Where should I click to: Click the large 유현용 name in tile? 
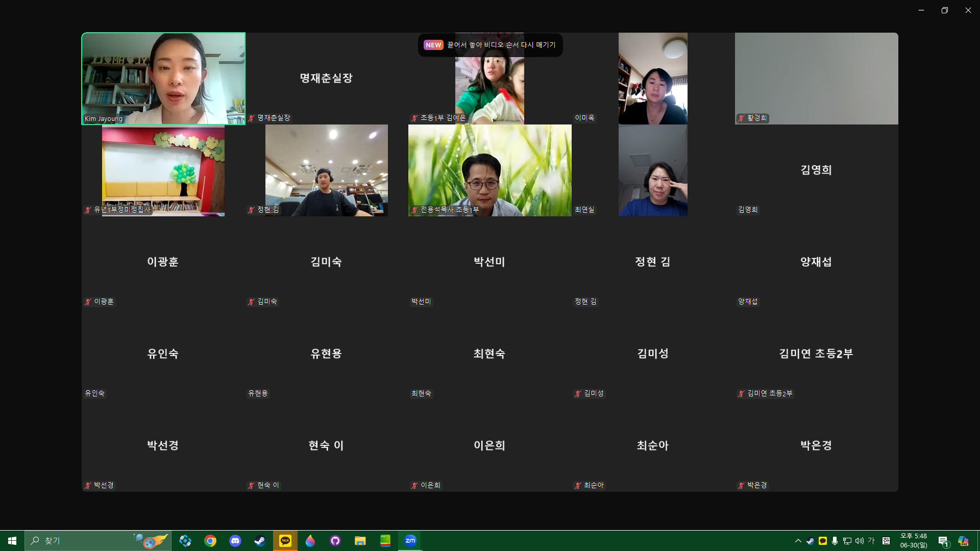[x=326, y=354]
